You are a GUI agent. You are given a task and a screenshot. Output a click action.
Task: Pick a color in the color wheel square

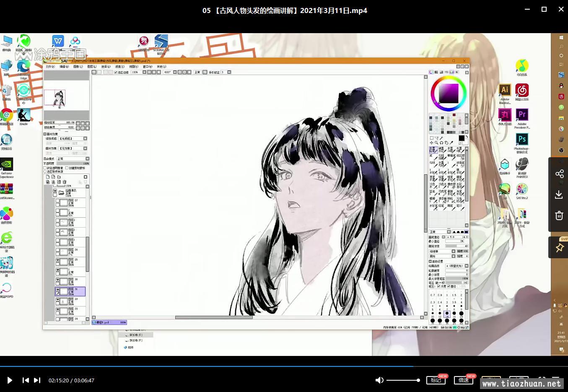(x=448, y=93)
